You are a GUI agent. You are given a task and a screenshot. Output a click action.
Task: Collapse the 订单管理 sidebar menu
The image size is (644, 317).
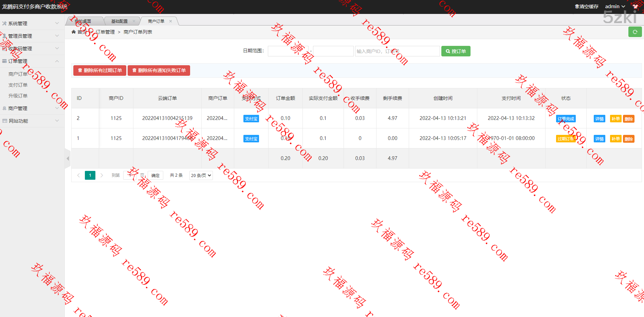[x=31, y=61]
